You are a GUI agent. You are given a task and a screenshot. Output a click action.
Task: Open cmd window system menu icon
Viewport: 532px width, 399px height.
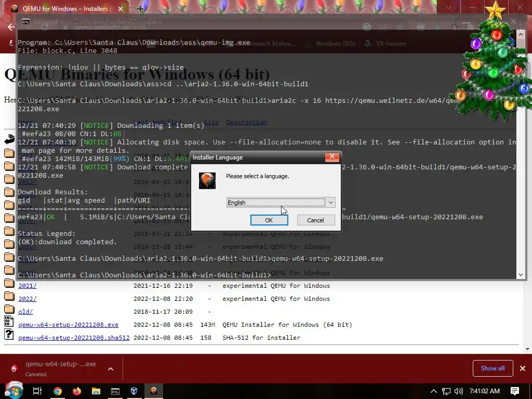tap(26, 22)
